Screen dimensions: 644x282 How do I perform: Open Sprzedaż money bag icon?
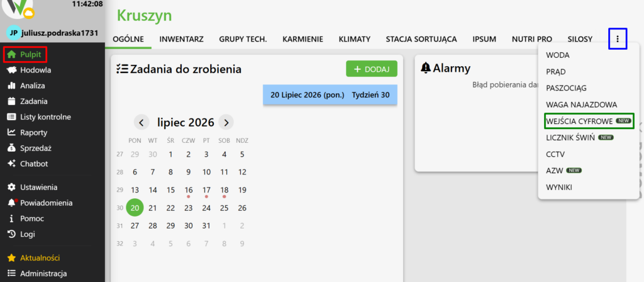click(11, 148)
